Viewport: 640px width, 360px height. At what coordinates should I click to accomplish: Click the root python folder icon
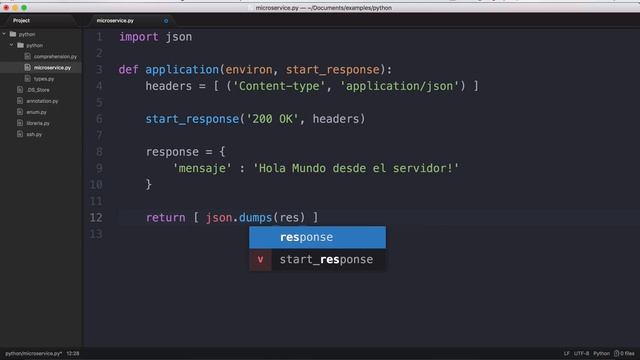[13, 34]
